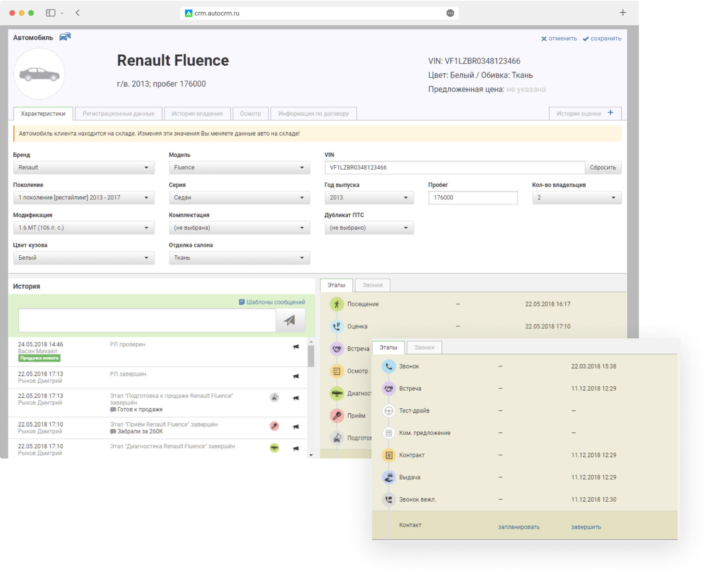Click into the Пробег input field

coord(474,198)
